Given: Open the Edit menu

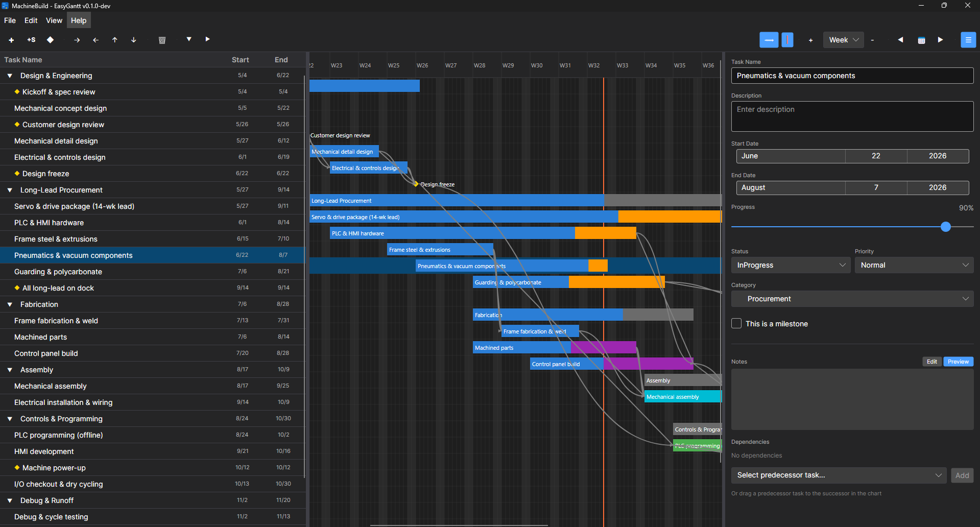Looking at the screenshot, I should pyautogui.click(x=31, y=20).
